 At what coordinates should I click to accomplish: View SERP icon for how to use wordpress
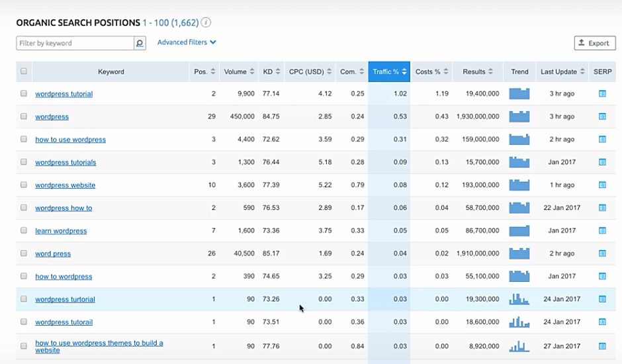pos(602,140)
